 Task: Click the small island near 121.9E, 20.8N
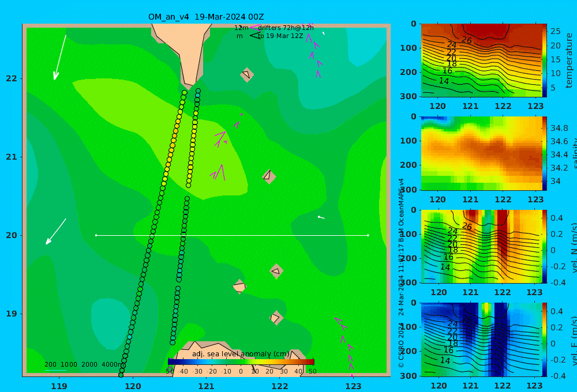point(269,176)
